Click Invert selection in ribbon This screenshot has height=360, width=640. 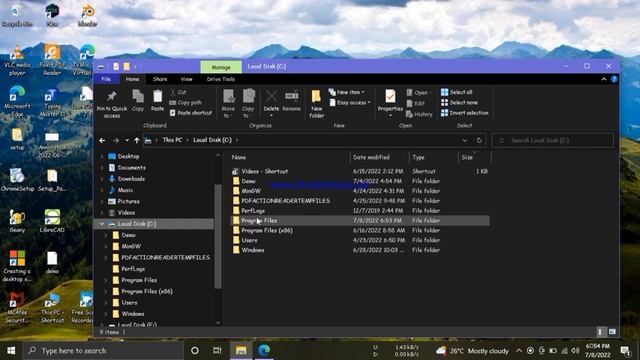464,113
